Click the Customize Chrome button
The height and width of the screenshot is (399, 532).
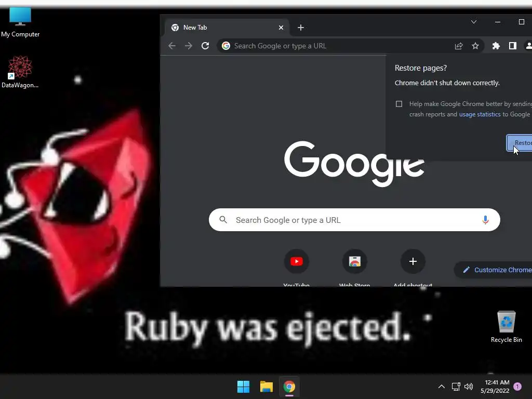click(494, 270)
